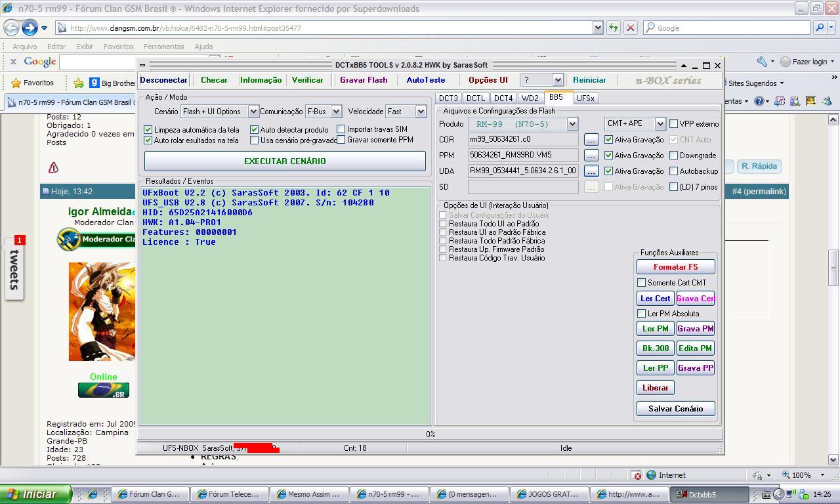This screenshot has height=504, width=840.
Task: Click Opções UI toolbar item
Action: point(488,80)
